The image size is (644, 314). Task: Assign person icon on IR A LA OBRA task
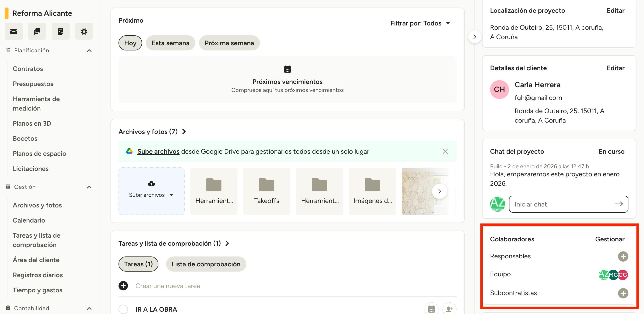click(449, 309)
